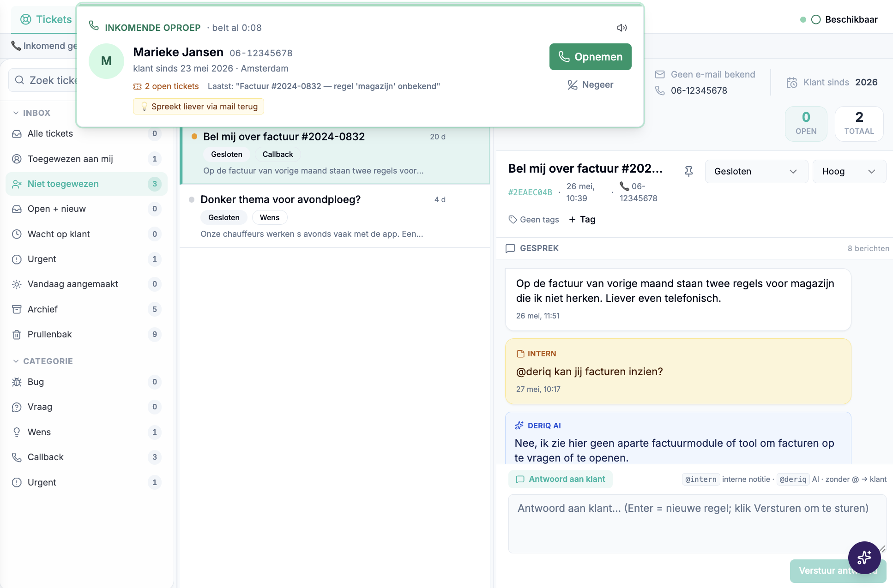
Task: Click the customer phone number 06-12345678 in header
Action: click(699, 90)
